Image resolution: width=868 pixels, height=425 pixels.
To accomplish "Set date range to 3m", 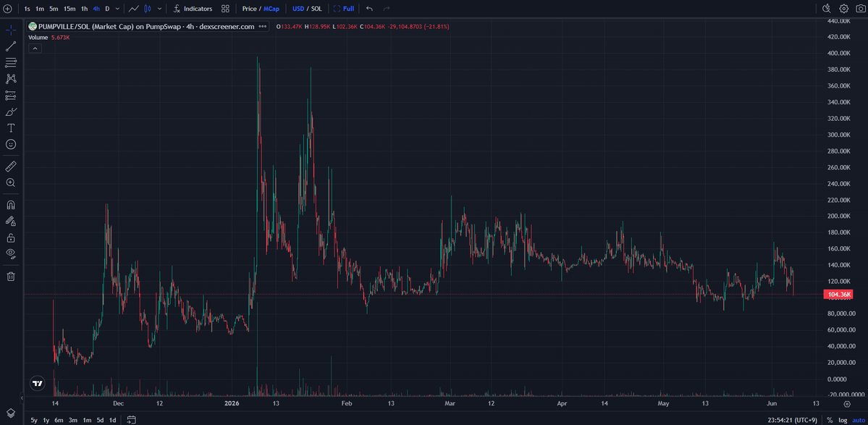I will [73, 420].
